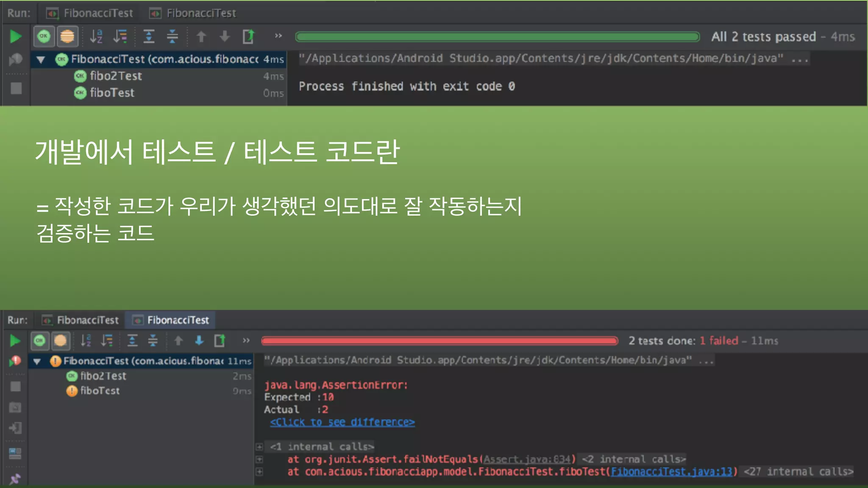Click the green Run button in top panel

pos(16,36)
